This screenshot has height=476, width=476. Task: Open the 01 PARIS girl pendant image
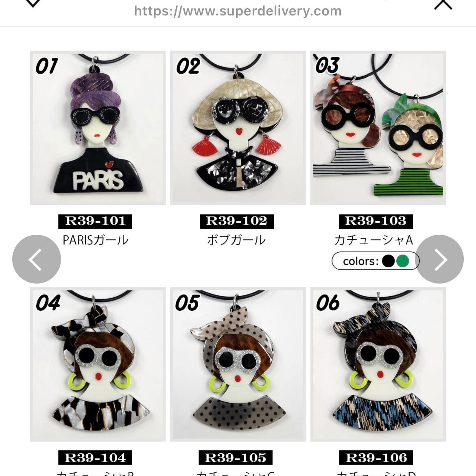point(98,128)
